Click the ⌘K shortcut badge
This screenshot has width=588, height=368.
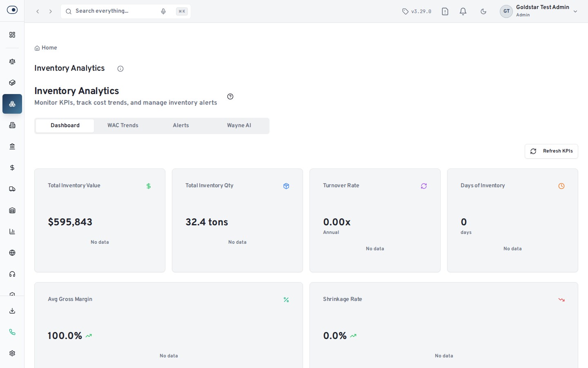pos(182,11)
